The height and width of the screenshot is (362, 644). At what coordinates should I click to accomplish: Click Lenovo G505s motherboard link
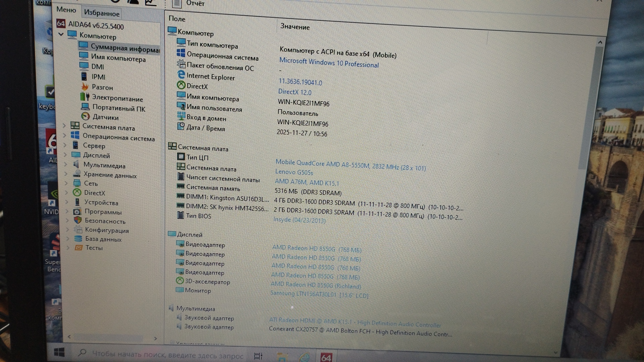(294, 172)
